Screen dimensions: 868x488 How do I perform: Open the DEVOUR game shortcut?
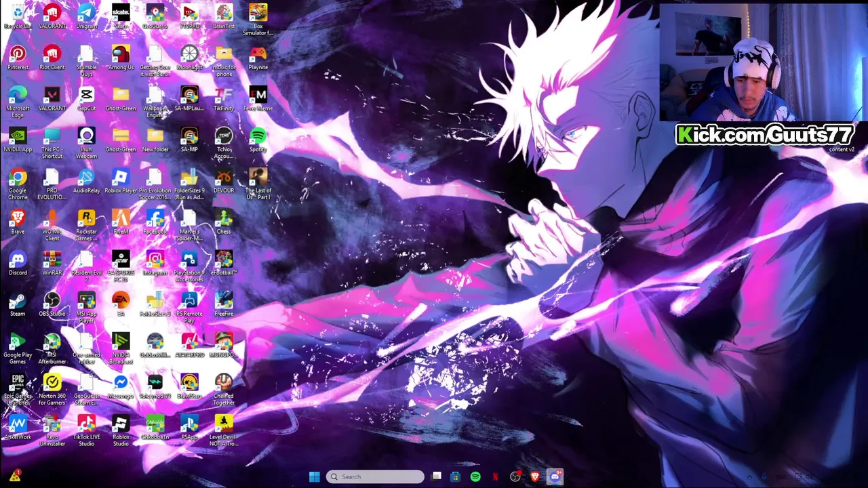(x=224, y=181)
